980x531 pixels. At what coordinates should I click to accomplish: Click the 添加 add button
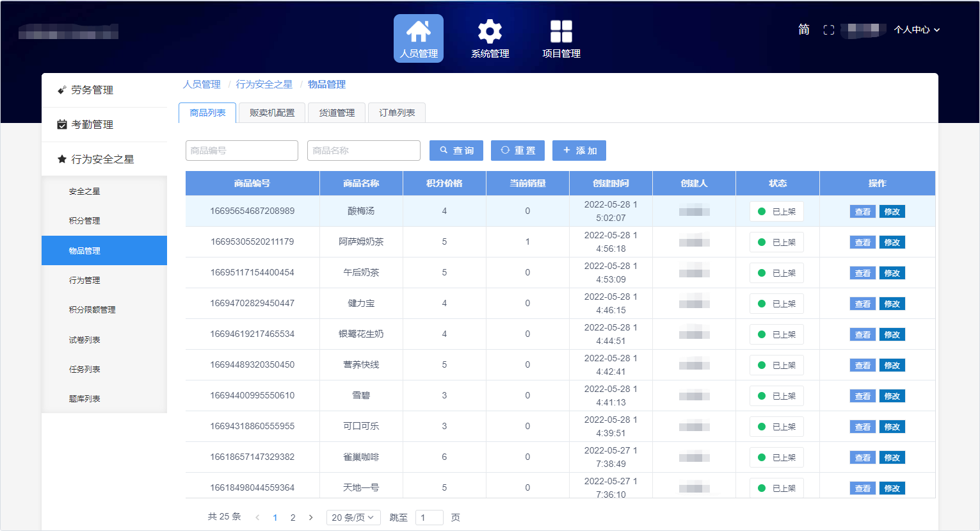click(579, 151)
